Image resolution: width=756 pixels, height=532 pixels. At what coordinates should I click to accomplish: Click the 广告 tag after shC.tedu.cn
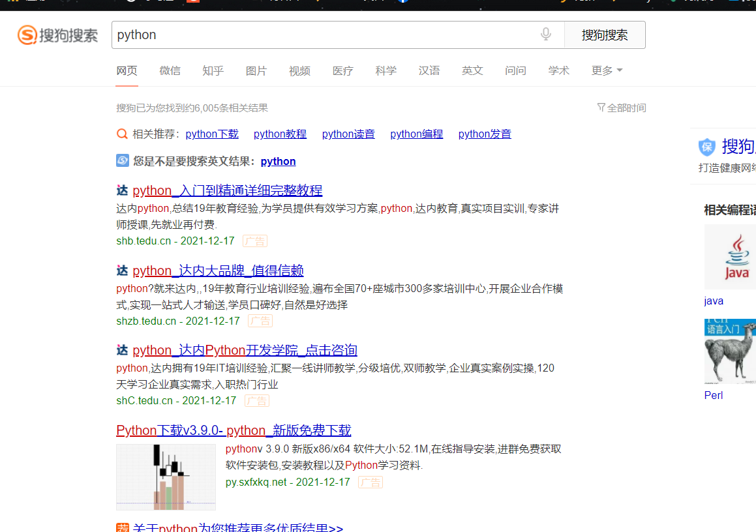257,401
